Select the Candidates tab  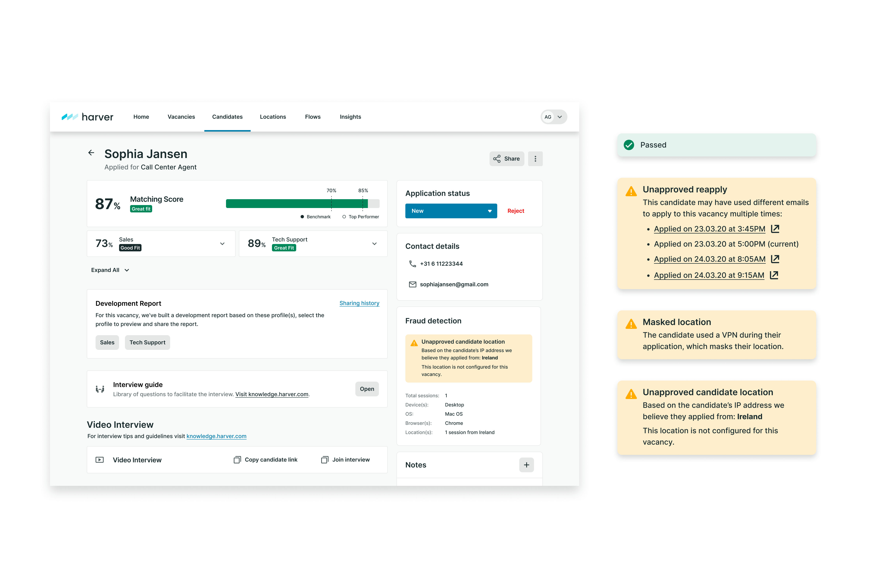227,117
